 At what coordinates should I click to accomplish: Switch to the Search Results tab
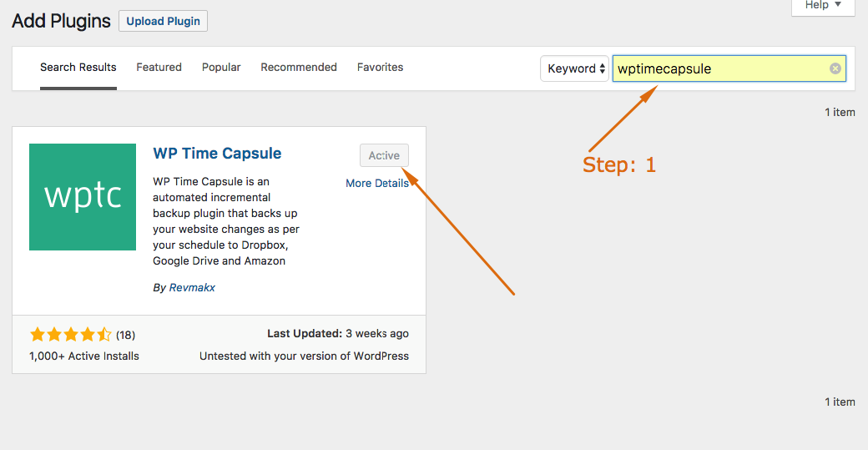click(78, 68)
